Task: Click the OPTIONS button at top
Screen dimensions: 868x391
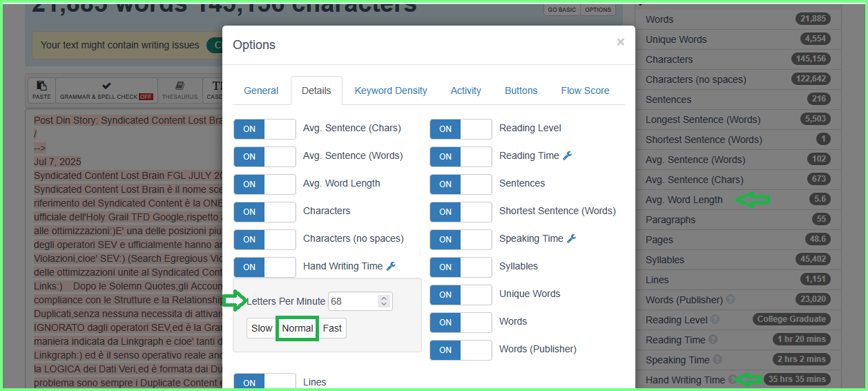Action: pos(598,10)
